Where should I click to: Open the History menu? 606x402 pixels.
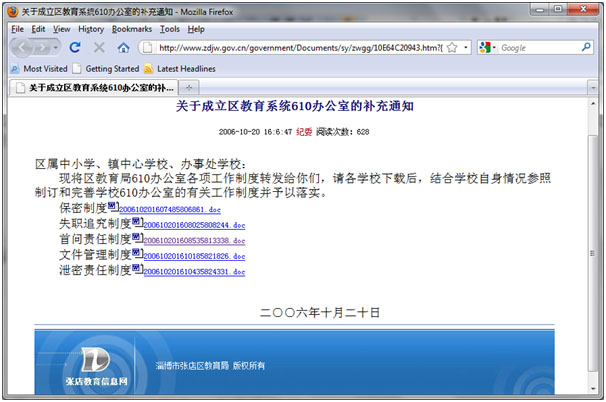point(91,29)
